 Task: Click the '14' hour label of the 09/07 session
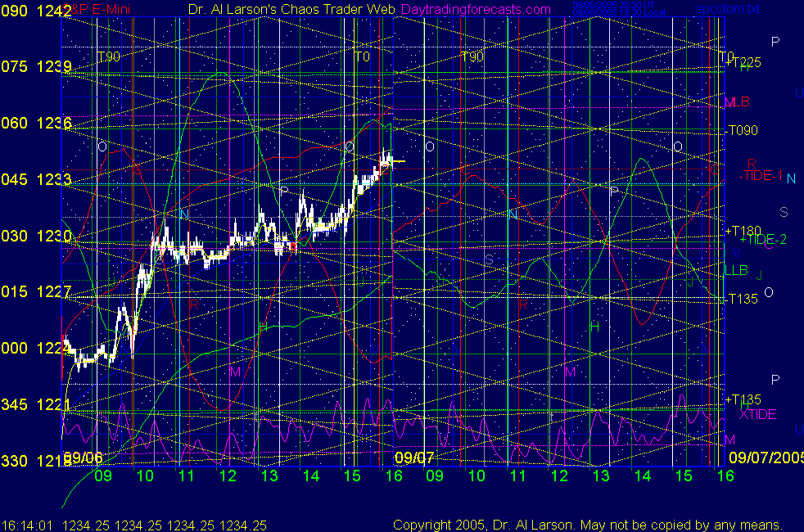[643, 476]
